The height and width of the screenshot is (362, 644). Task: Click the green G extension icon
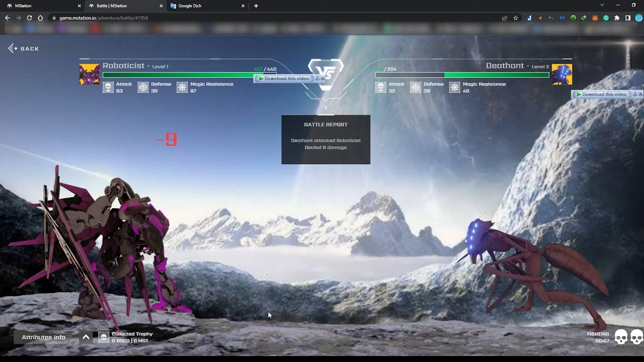[606, 18]
